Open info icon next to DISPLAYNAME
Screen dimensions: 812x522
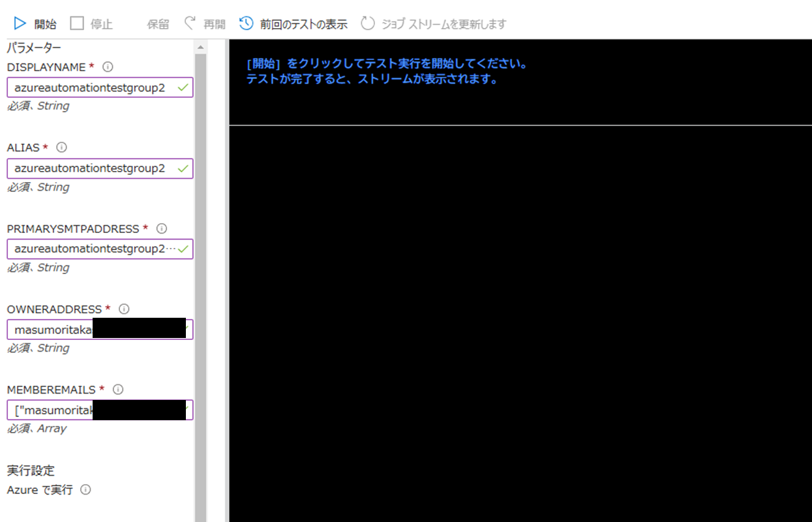pyautogui.click(x=108, y=67)
